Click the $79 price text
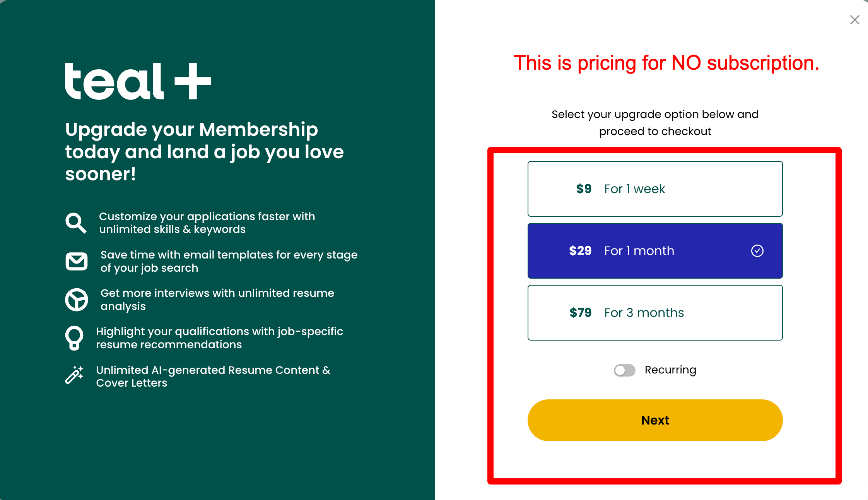This screenshot has height=500, width=868. tap(580, 313)
